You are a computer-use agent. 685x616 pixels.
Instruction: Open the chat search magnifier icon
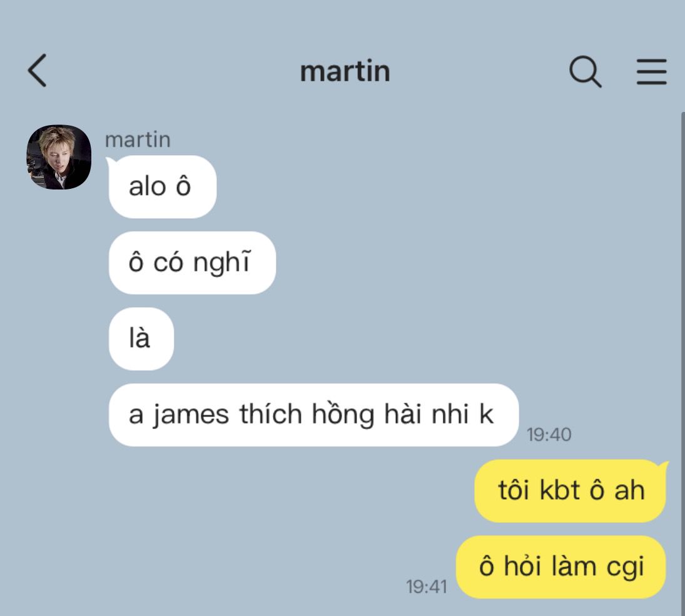coord(586,71)
